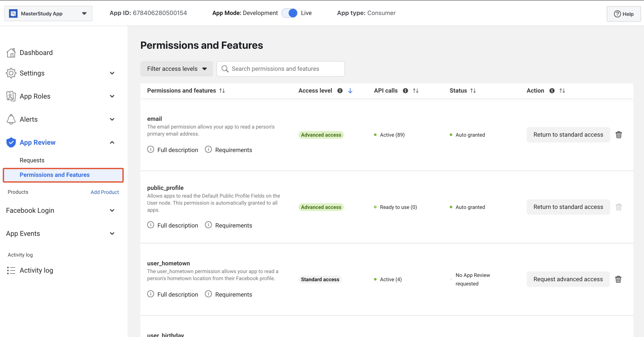
Task: Sort by Status column arrows
Action: 473,91
